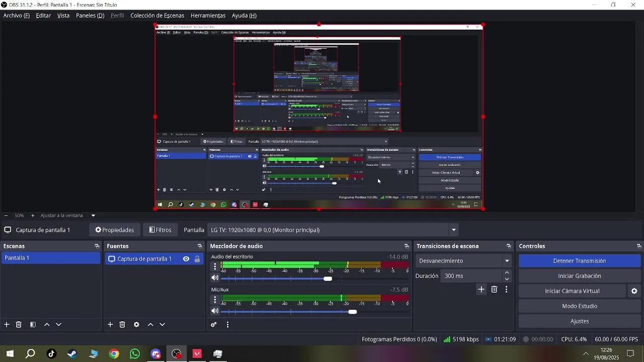Adjust Audio del escritorio volume slider
Screen dimensions: 644x362
[328, 279]
